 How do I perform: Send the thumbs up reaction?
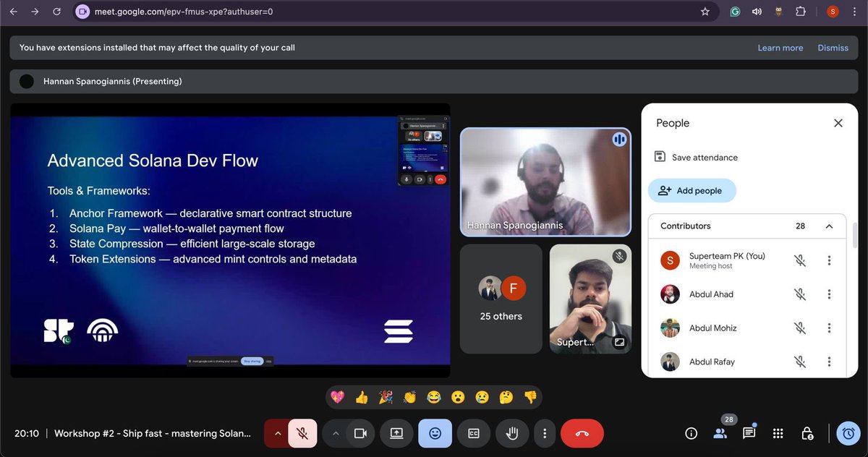[x=362, y=397]
